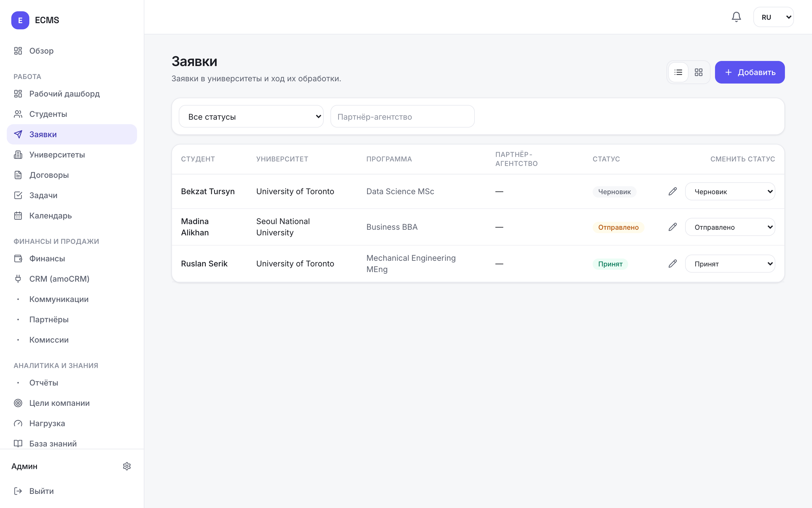The height and width of the screenshot is (508, 812).
Task: Click University of Toronto in Ruslan's row
Action: click(295, 264)
